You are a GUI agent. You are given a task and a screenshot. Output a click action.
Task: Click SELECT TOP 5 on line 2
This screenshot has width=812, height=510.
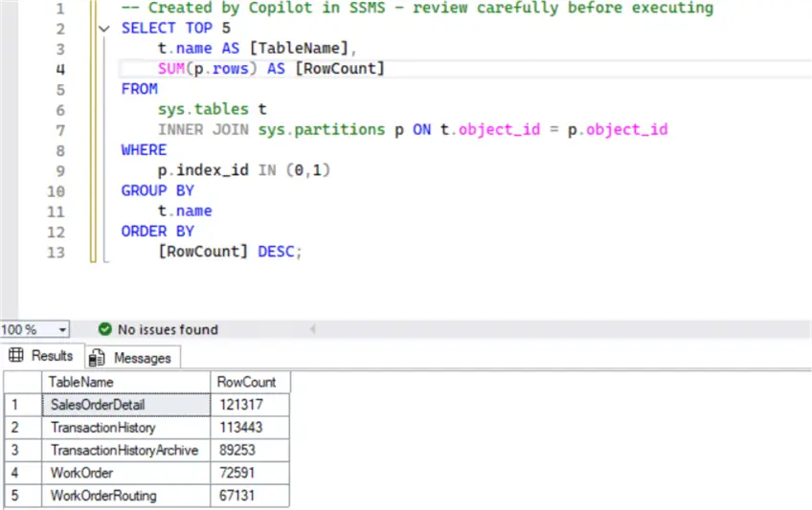(175, 28)
